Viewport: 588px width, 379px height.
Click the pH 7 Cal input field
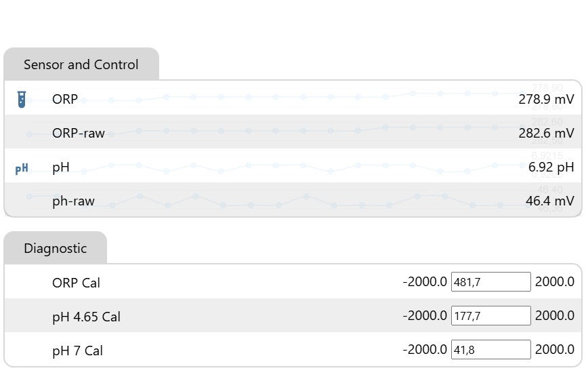pyautogui.click(x=491, y=350)
